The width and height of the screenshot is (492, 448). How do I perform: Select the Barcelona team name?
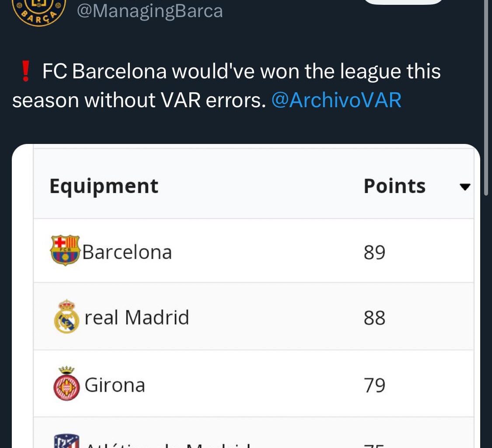pos(127,252)
